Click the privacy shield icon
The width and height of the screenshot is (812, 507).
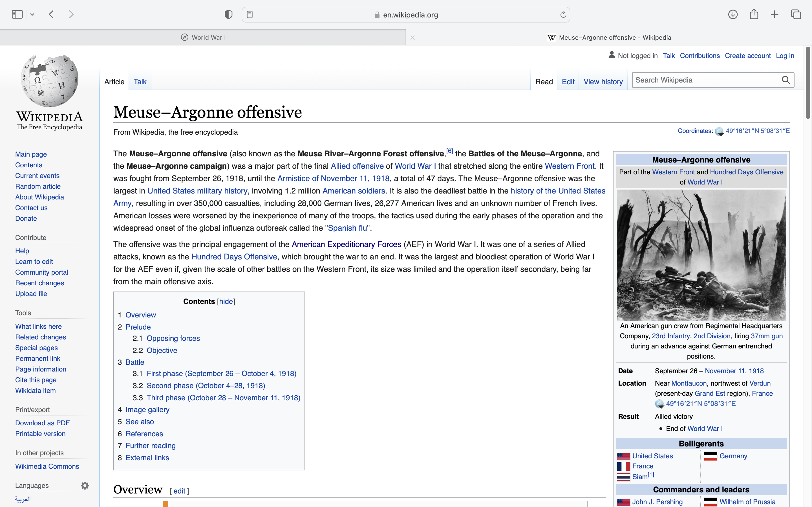tap(228, 14)
